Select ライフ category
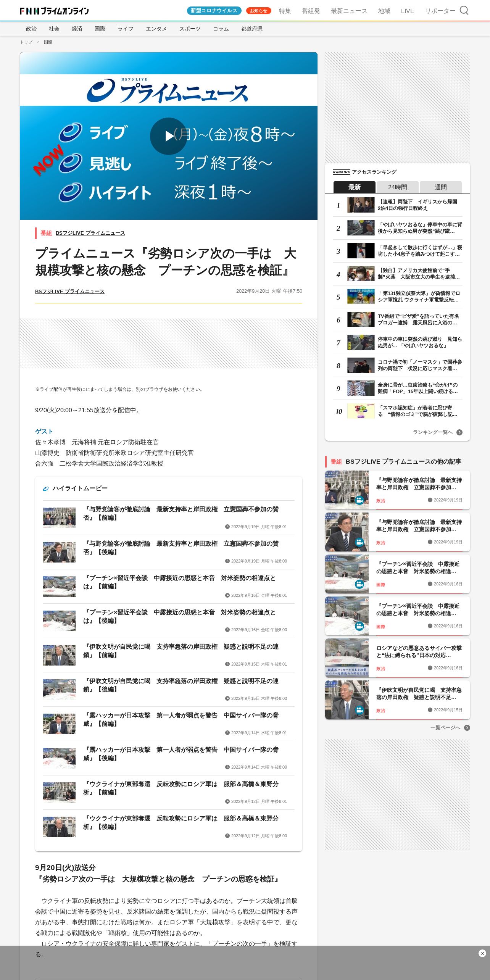This screenshot has height=980, width=490. 125,29
